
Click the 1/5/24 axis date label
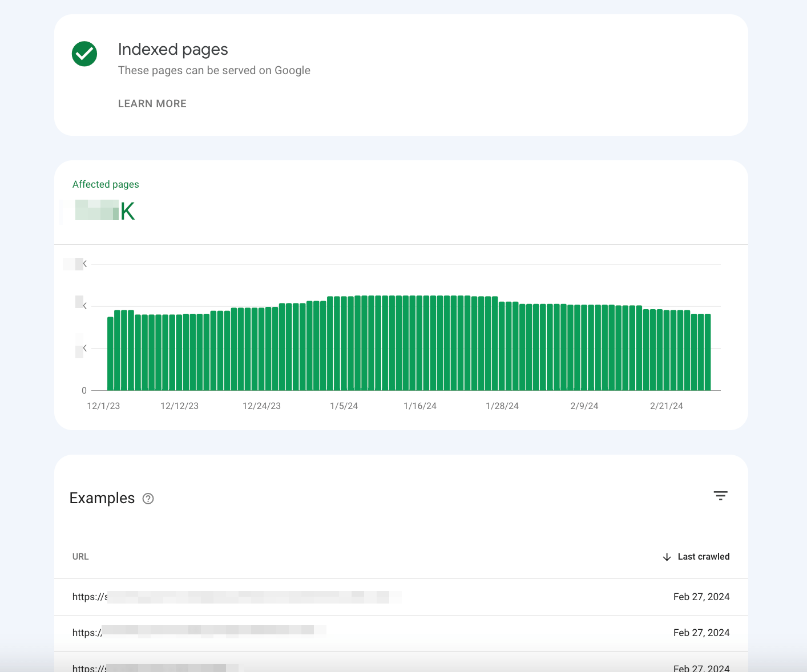344,406
